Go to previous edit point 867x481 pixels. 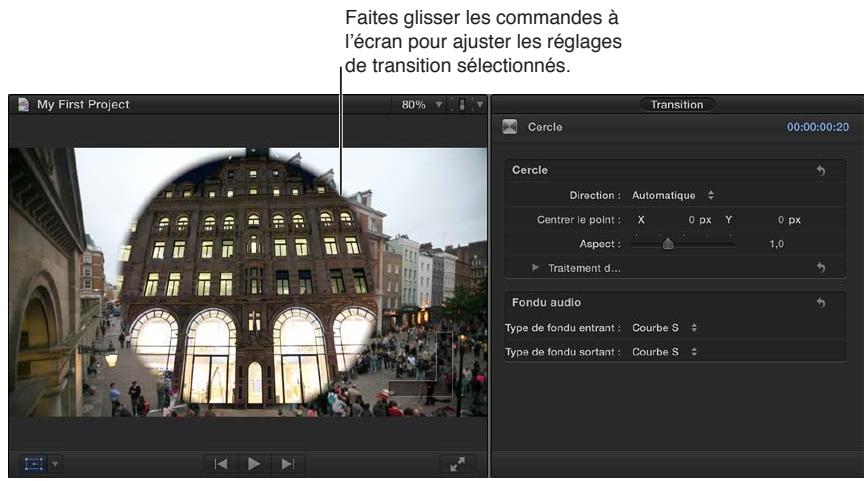tap(221, 464)
